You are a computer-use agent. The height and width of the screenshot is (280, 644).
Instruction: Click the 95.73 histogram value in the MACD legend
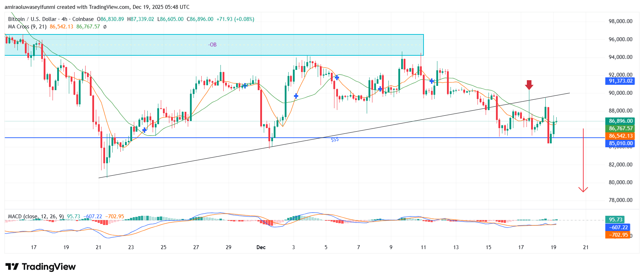point(73,216)
